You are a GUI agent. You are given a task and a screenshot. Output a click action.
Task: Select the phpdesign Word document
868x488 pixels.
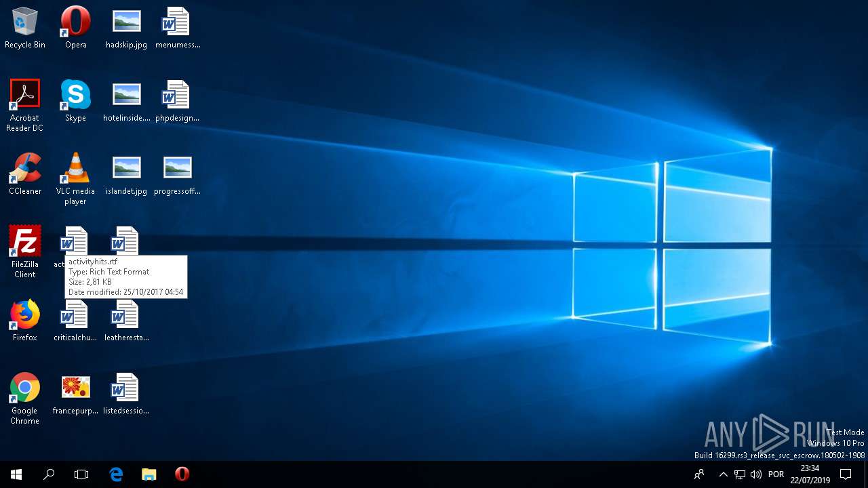177,101
